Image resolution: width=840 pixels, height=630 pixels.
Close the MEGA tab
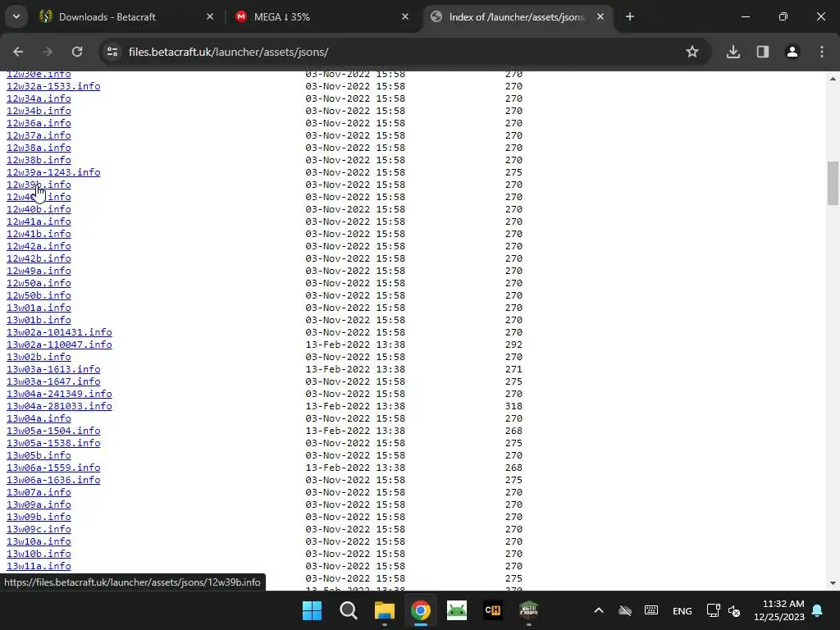pyautogui.click(x=405, y=16)
